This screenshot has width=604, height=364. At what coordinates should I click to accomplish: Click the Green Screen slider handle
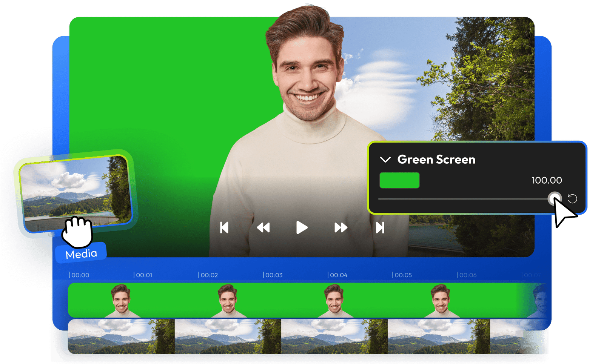tap(554, 198)
